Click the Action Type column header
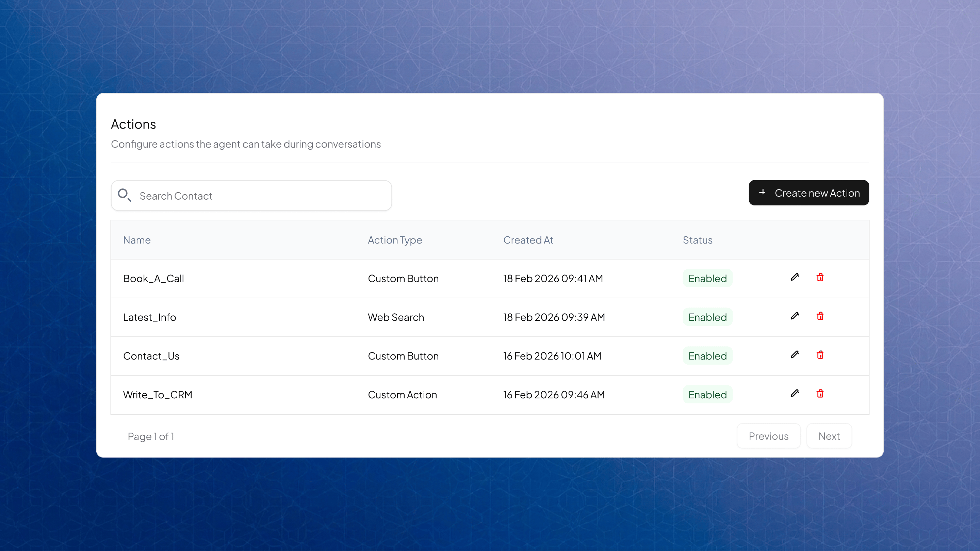This screenshot has width=980, height=551. coord(395,240)
